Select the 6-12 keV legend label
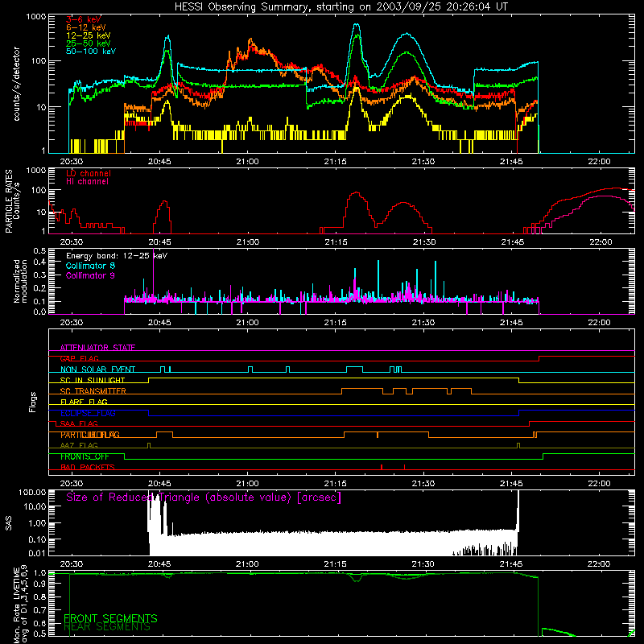Image resolution: width=644 pixels, height=644 pixels. (x=85, y=27)
